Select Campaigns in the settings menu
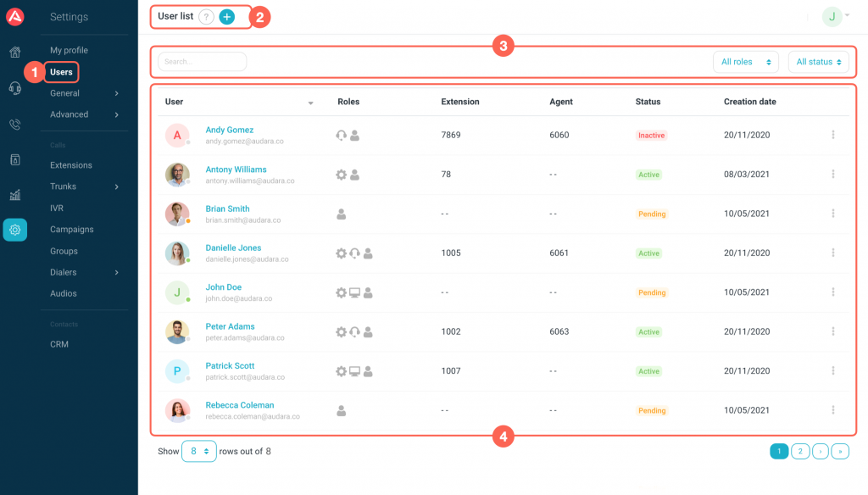Viewport: 868px width, 495px height. [x=72, y=229]
